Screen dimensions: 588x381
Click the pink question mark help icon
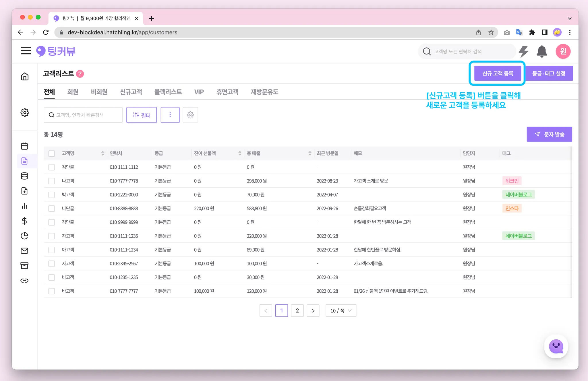tap(80, 74)
